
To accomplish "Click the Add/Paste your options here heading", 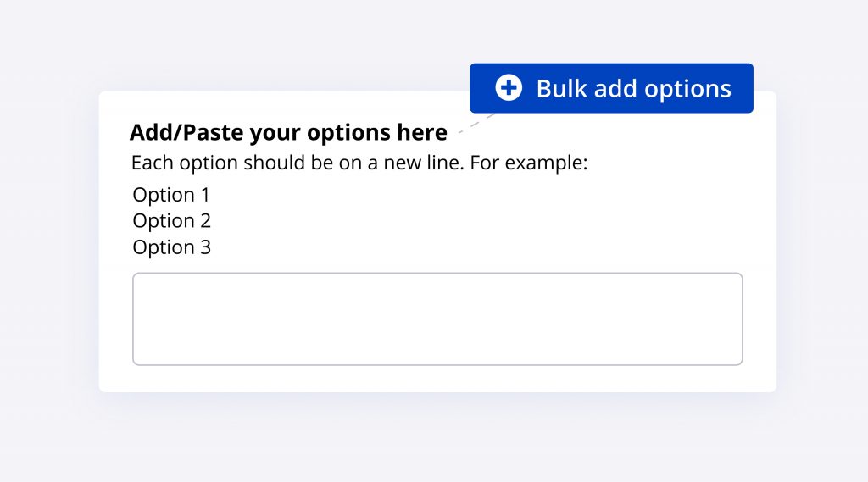I will 288,133.
